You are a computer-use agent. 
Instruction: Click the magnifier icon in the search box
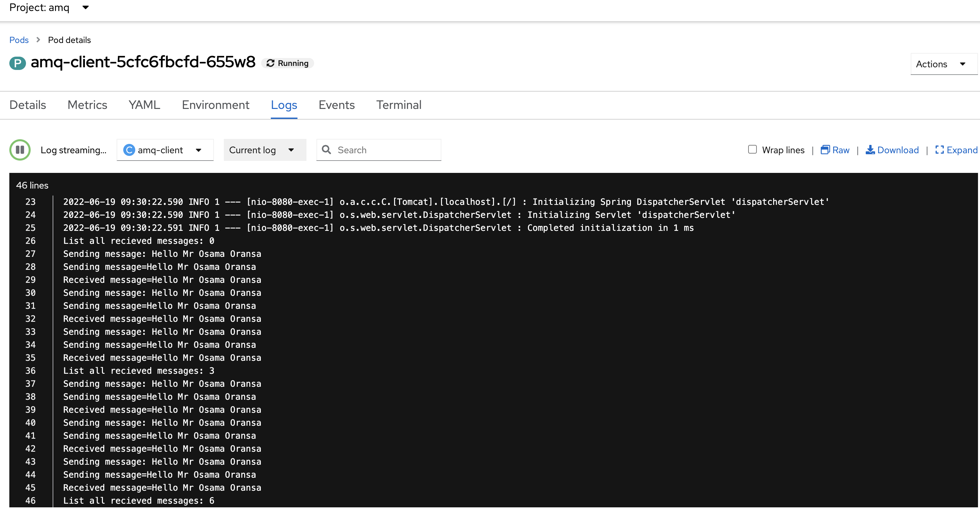coord(326,150)
